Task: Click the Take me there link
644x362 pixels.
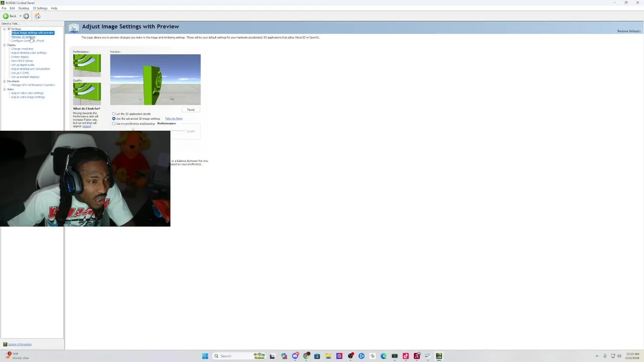Action: coord(174,119)
